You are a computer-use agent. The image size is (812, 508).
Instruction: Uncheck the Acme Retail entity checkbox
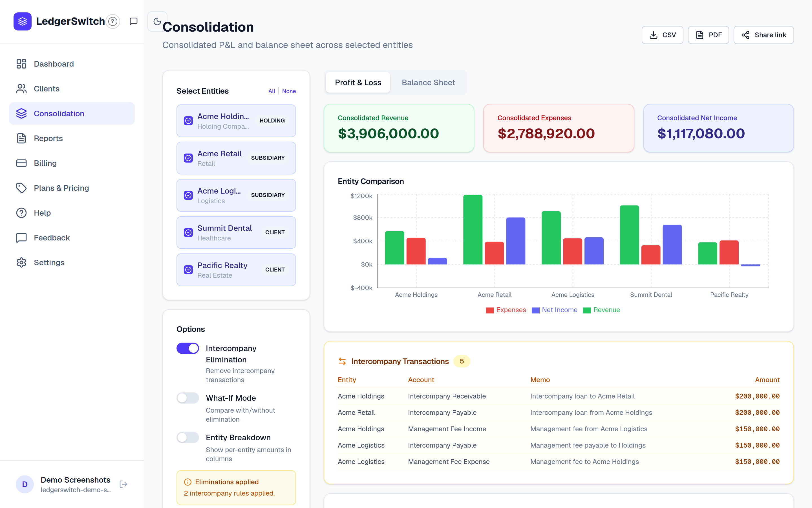pyautogui.click(x=188, y=158)
